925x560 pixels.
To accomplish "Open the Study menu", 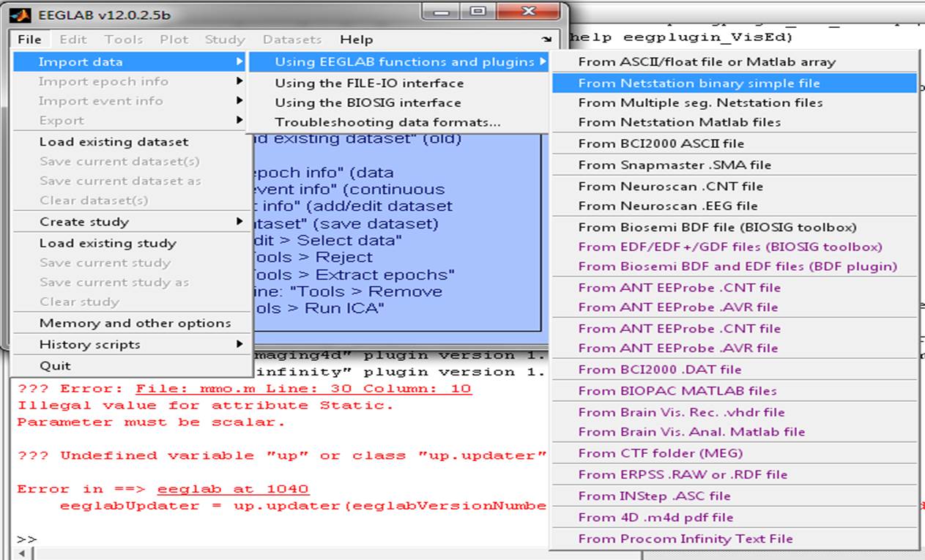I will point(225,40).
